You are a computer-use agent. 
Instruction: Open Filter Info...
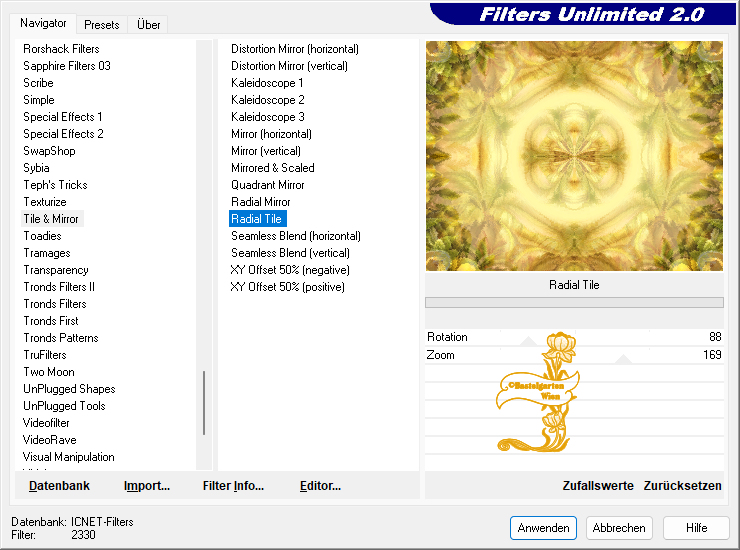[x=233, y=486]
